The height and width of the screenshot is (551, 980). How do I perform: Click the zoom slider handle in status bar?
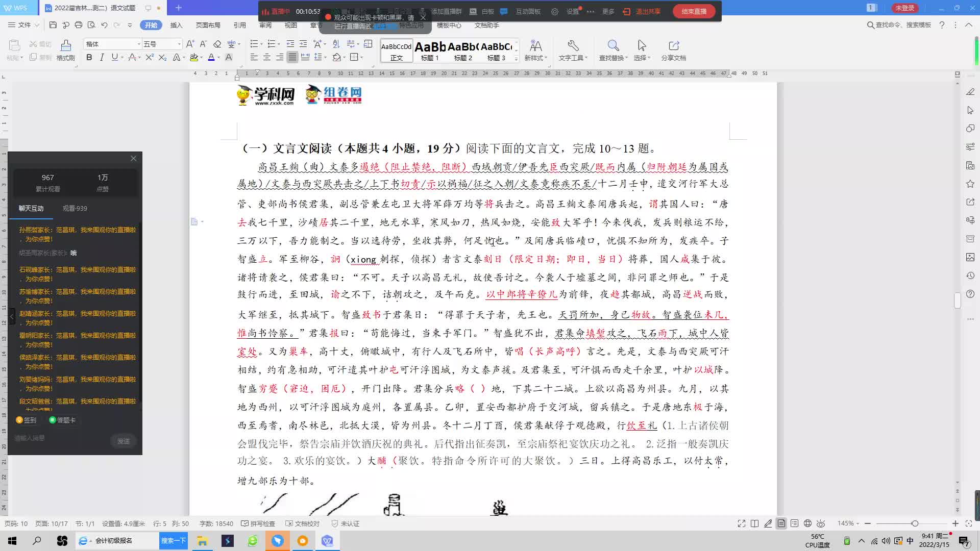[915, 523]
